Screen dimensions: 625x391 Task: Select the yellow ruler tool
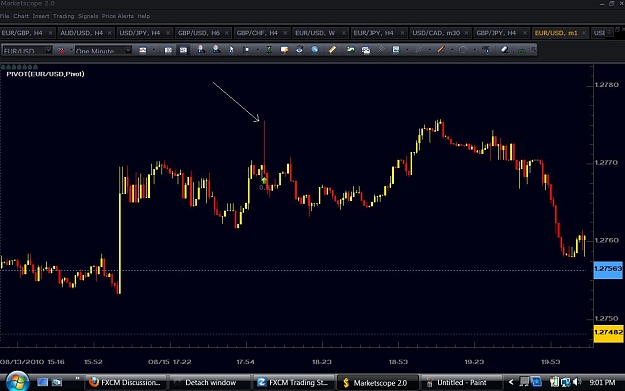click(332, 49)
